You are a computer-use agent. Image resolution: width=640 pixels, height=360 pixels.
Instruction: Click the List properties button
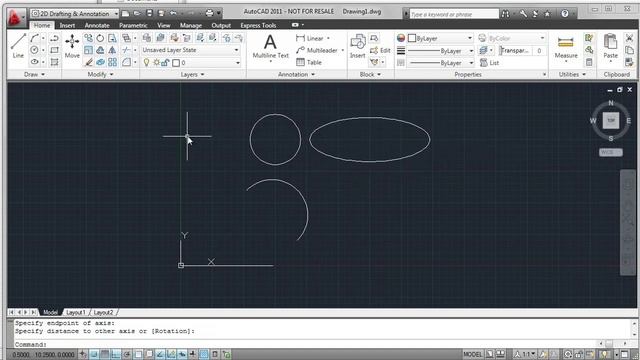tap(489, 62)
